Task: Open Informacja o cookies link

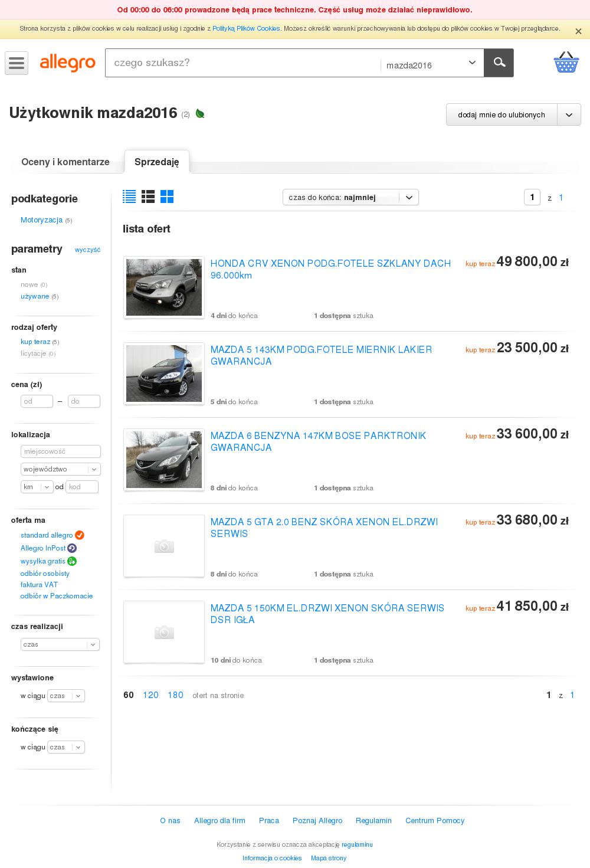Action: (272, 858)
